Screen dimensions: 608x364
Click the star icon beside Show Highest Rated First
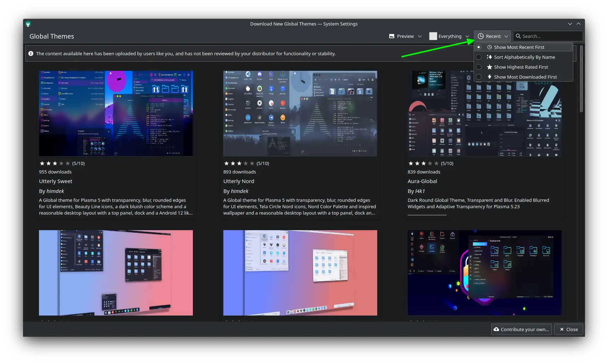[490, 67]
